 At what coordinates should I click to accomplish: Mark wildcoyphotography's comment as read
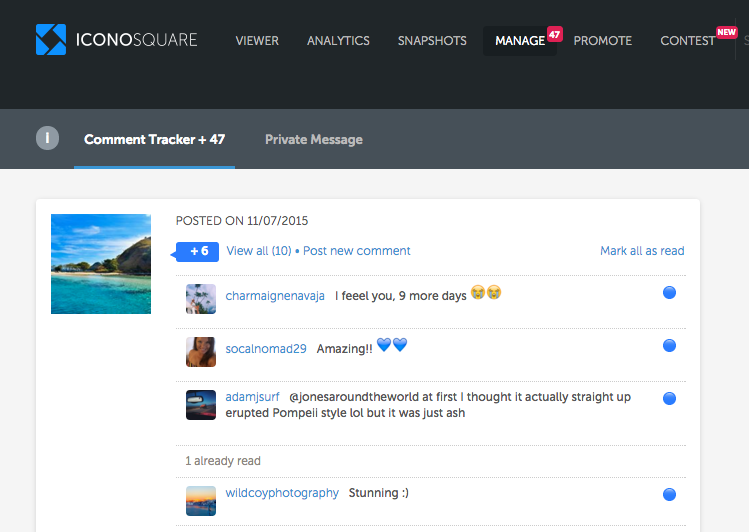click(669, 494)
